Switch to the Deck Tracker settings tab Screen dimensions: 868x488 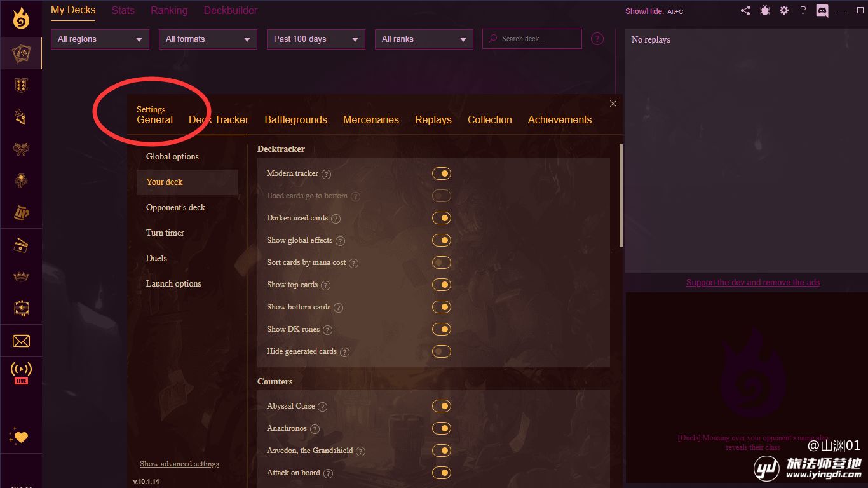click(x=219, y=119)
